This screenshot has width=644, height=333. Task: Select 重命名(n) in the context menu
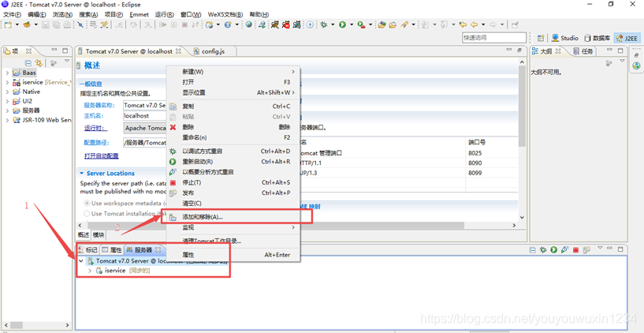pos(233,137)
